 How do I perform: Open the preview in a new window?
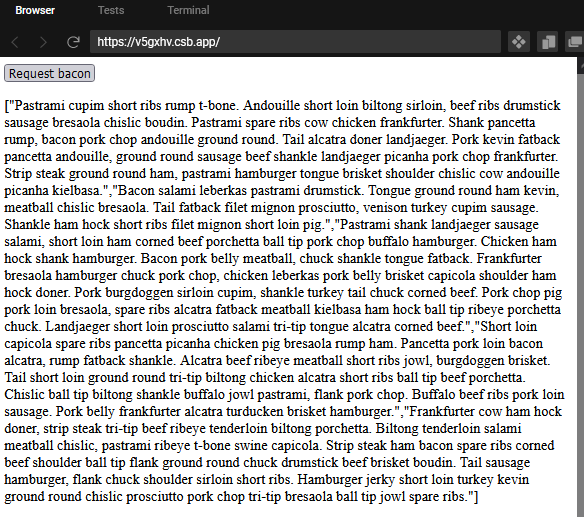[x=575, y=42]
